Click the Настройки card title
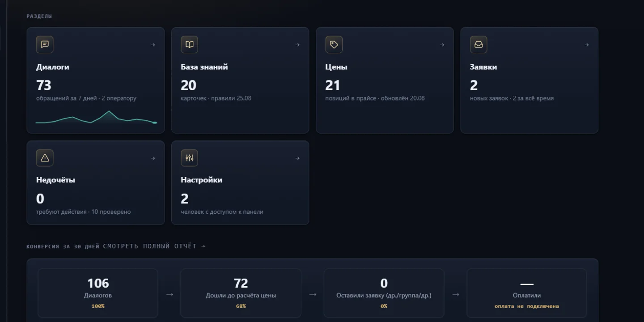 (x=201, y=180)
